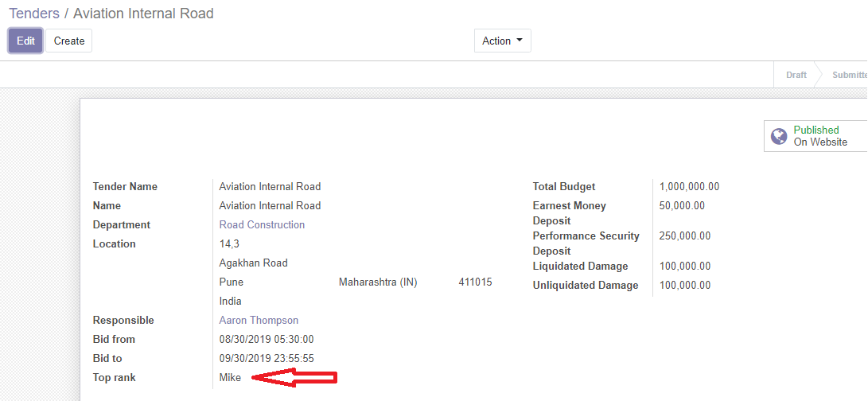Click the postal code 411015
This screenshot has height=401, width=868.
coord(475,282)
